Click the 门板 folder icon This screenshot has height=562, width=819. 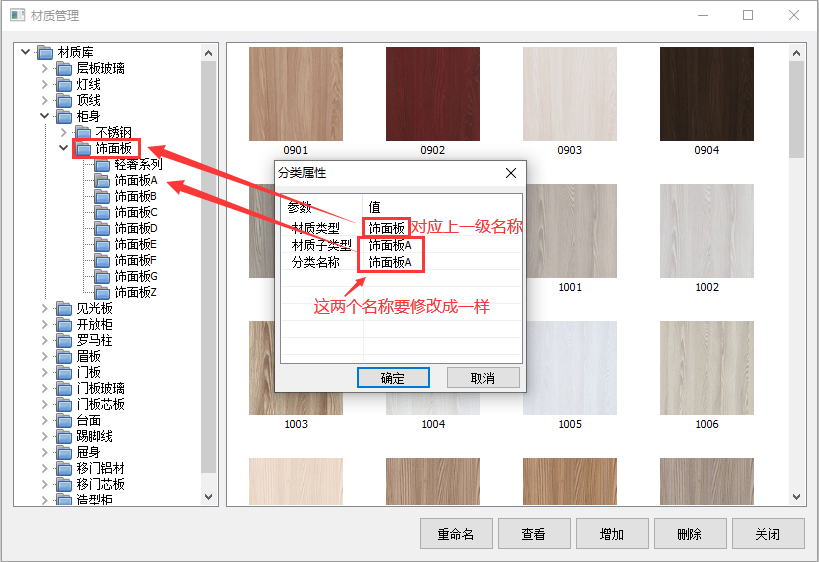click(x=64, y=373)
